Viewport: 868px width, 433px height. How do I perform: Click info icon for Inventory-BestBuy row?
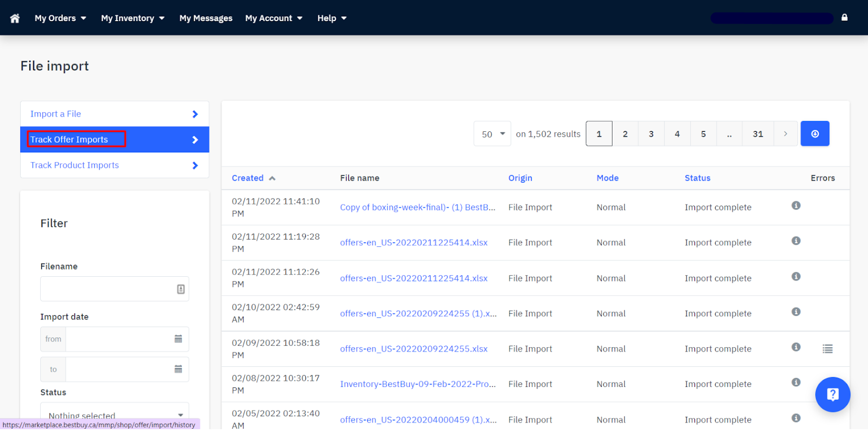(796, 383)
